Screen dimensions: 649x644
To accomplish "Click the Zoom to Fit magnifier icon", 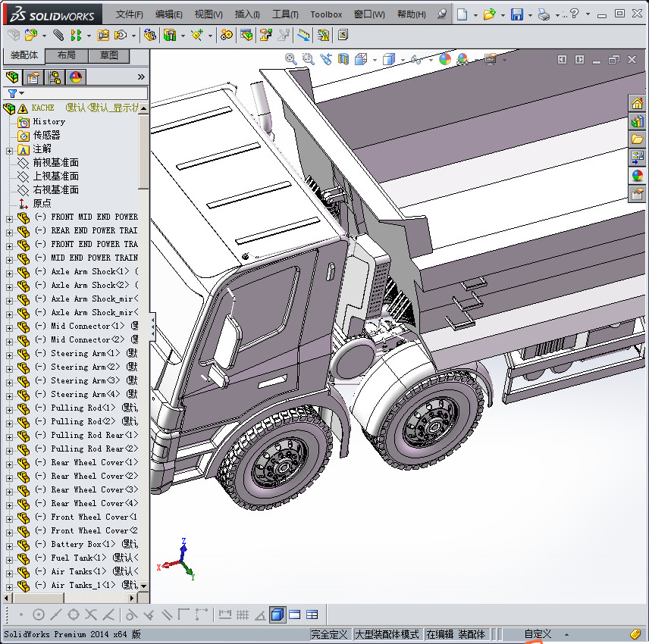I will (x=290, y=58).
